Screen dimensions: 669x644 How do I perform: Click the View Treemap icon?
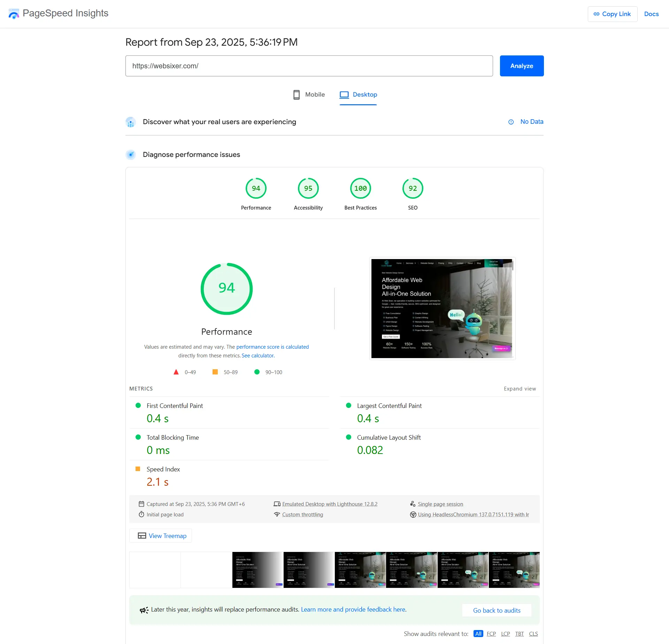pos(141,536)
